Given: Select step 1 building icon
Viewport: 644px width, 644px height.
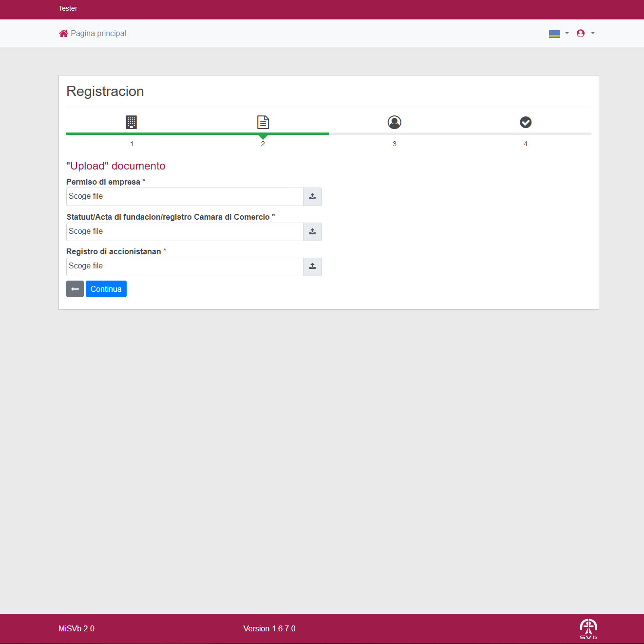Looking at the screenshot, I should 132,122.
